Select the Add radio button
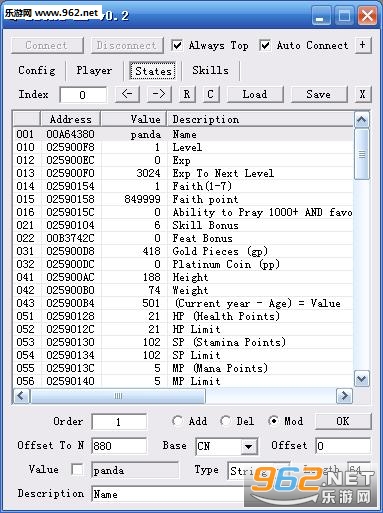Screen dimensions: 383x513 click(177, 421)
